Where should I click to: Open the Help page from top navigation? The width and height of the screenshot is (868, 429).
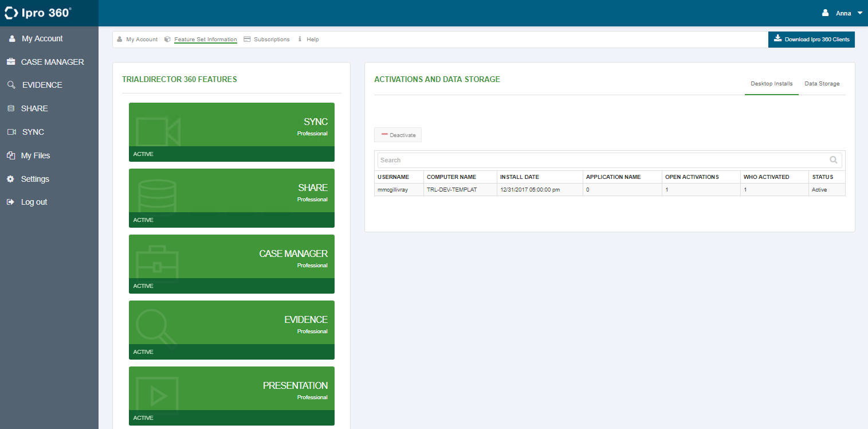point(312,40)
